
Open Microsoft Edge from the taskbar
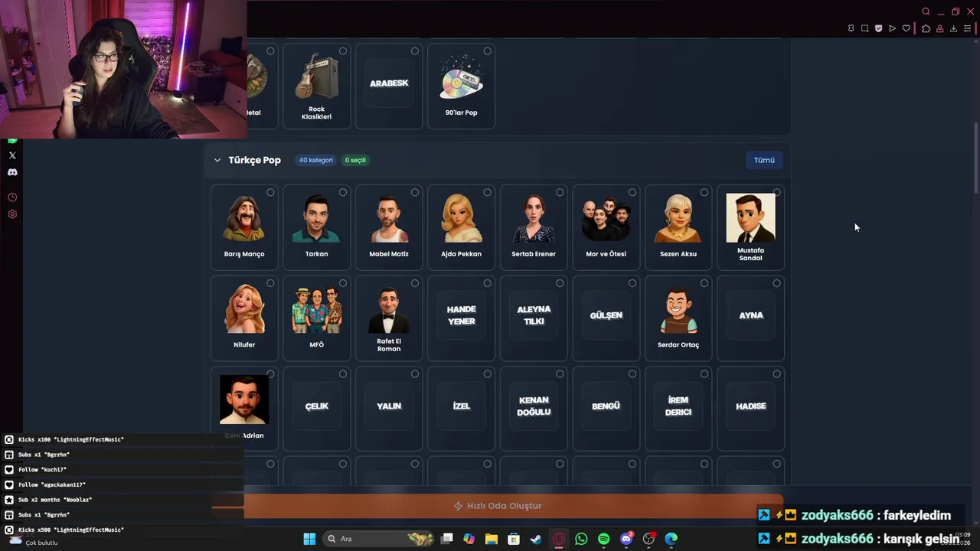[x=671, y=539]
